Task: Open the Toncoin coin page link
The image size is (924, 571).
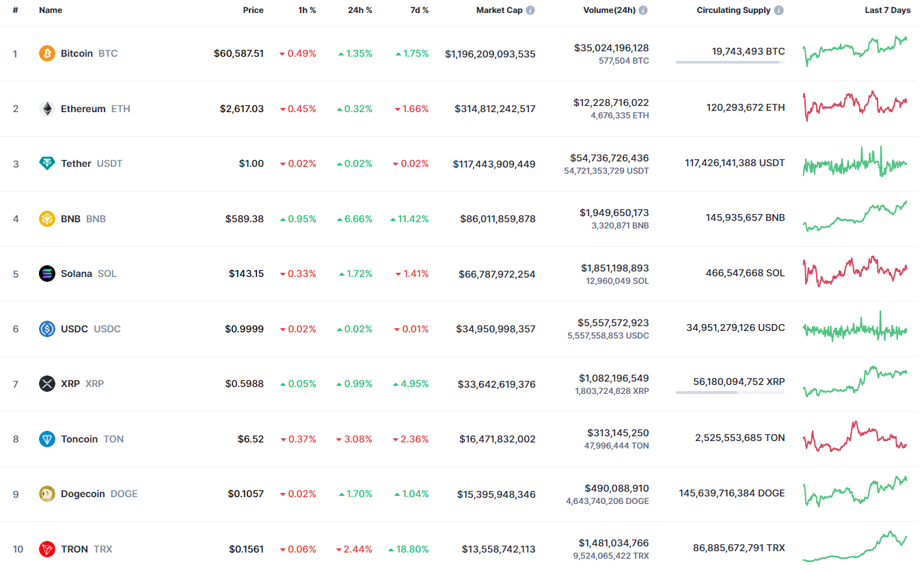Action: 79,439
